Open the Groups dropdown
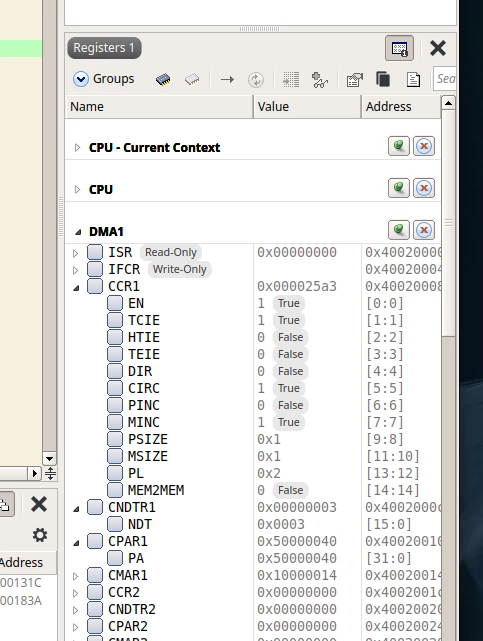483x641 pixels. [x=103, y=79]
